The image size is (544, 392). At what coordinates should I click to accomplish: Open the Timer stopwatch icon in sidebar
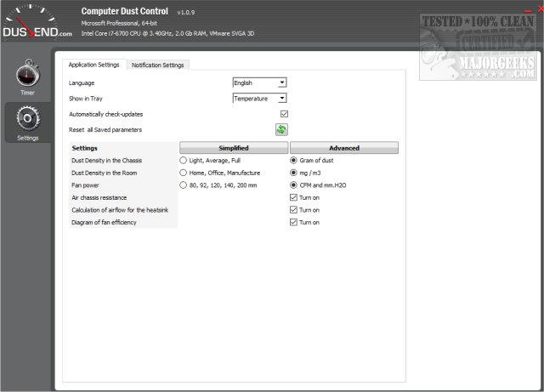[x=28, y=73]
